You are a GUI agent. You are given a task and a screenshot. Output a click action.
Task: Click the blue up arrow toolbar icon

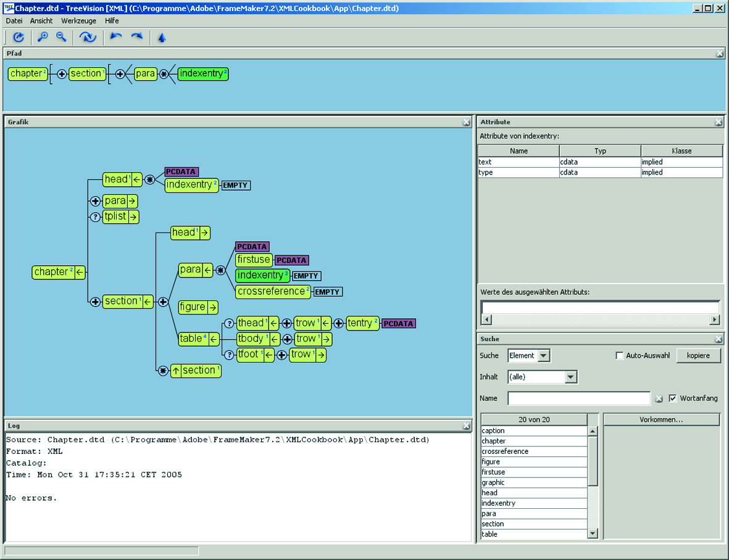click(x=162, y=38)
